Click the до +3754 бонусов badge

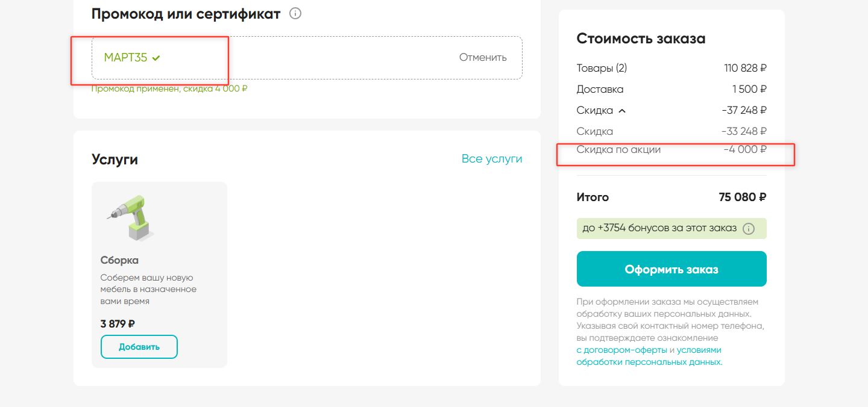click(x=659, y=229)
